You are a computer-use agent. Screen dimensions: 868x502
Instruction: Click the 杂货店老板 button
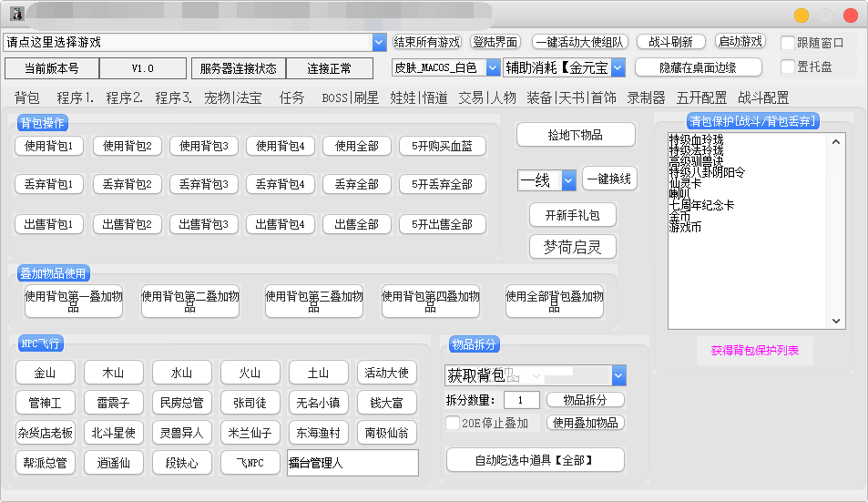tap(45, 433)
